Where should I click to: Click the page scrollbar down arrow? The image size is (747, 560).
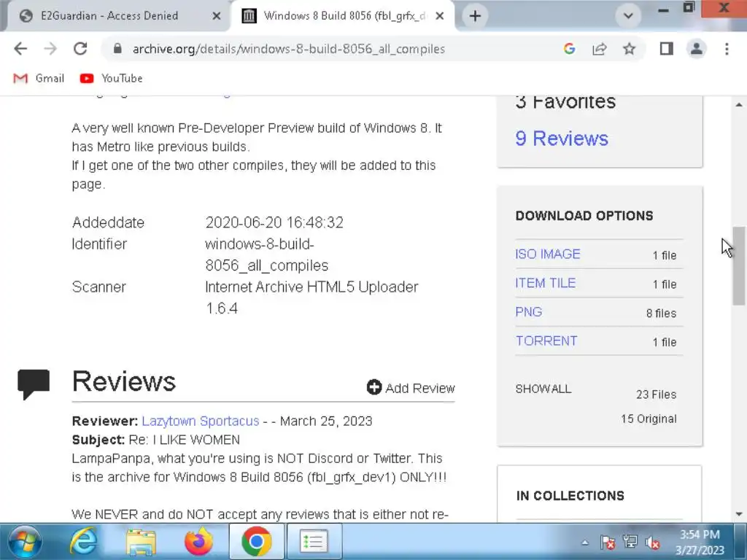pyautogui.click(x=739, y=514)
